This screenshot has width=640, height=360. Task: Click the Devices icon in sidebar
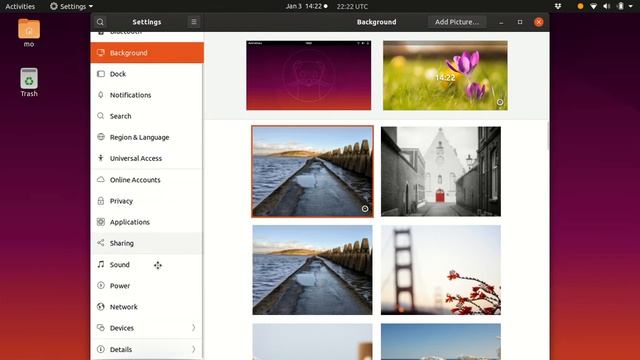101,328
